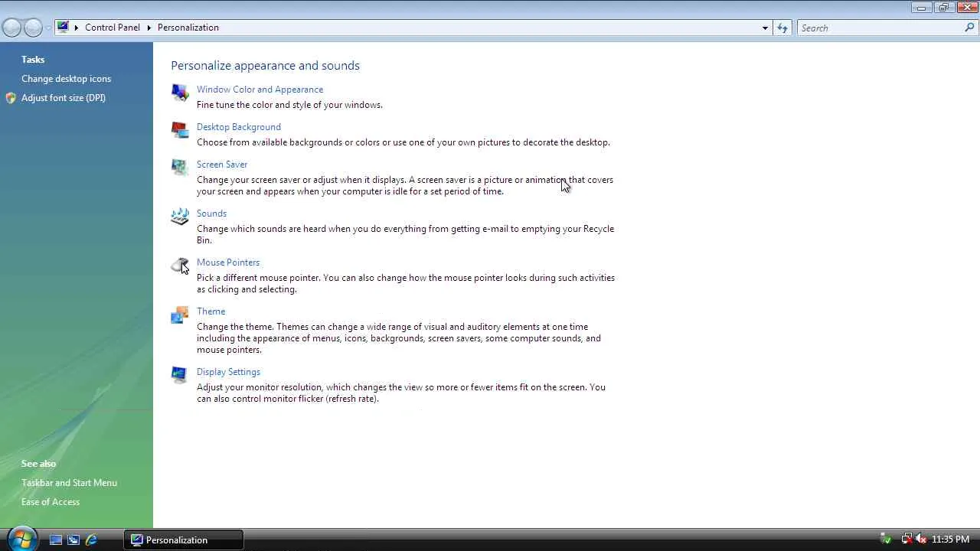This screenshot has height=551, width=980.
Task: Click the Personalization breadcrumb
Action: (x=188, y=28)
